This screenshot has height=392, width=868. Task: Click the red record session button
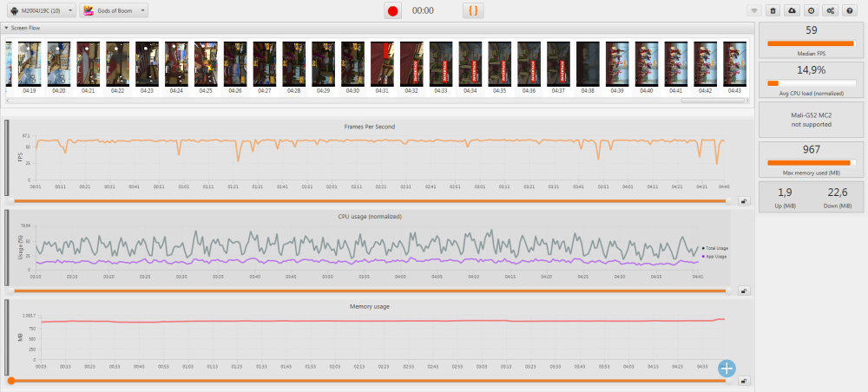point(393,10)
